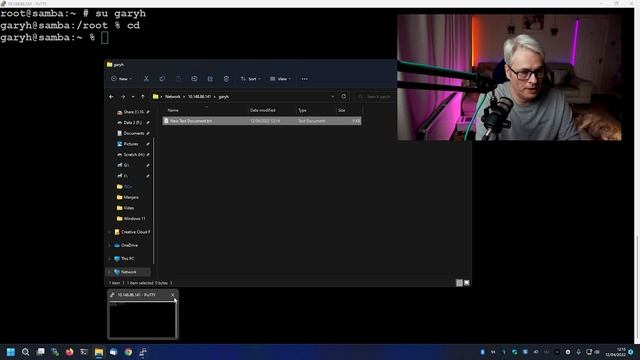Open Firefox from the taskbar
This screenshot has height=360, width=640.
coord(69,352)
